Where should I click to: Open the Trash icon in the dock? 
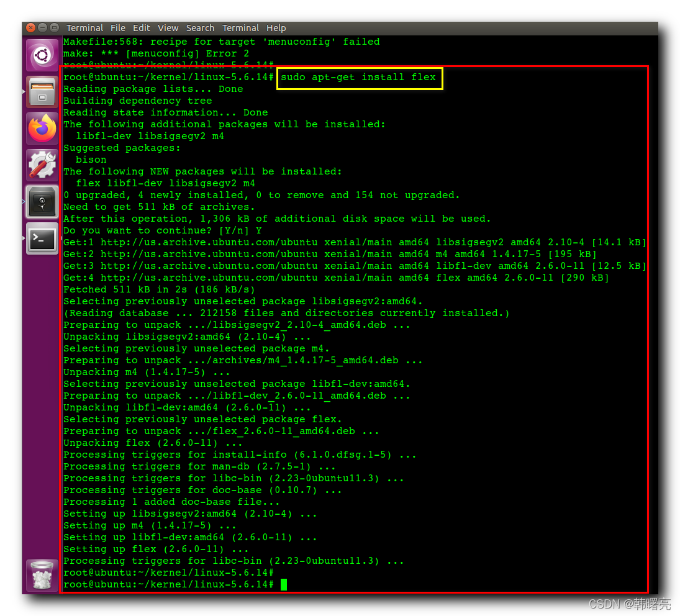point(42,575)
